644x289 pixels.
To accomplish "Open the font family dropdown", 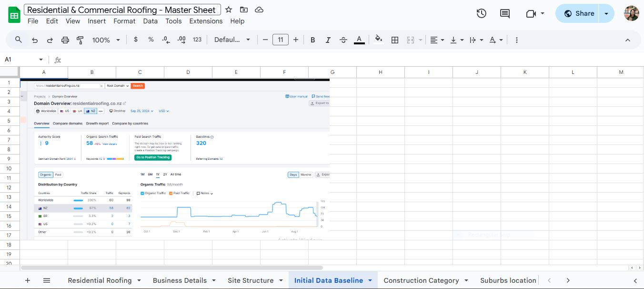I will [x=232, y=40].
